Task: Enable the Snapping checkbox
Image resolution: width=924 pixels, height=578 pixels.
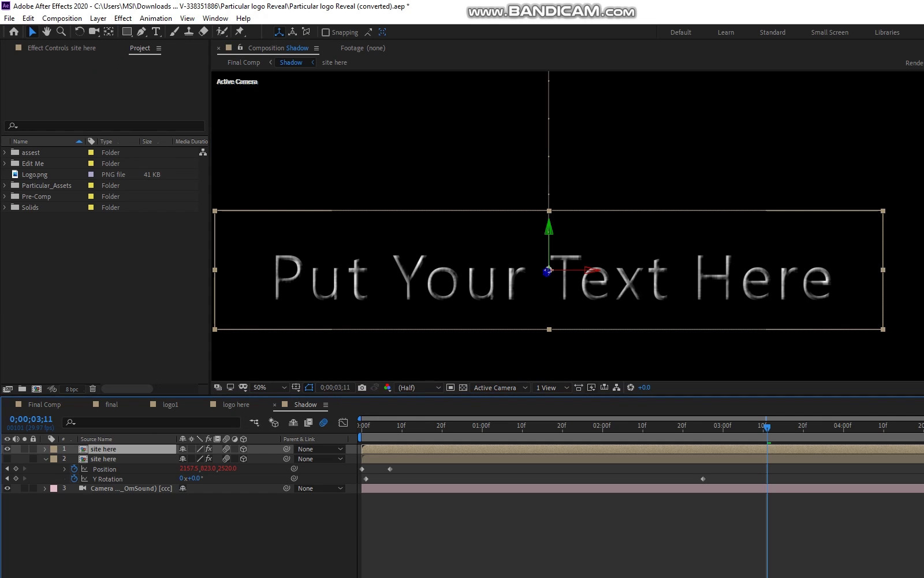Action: click(x=325, y=32)
